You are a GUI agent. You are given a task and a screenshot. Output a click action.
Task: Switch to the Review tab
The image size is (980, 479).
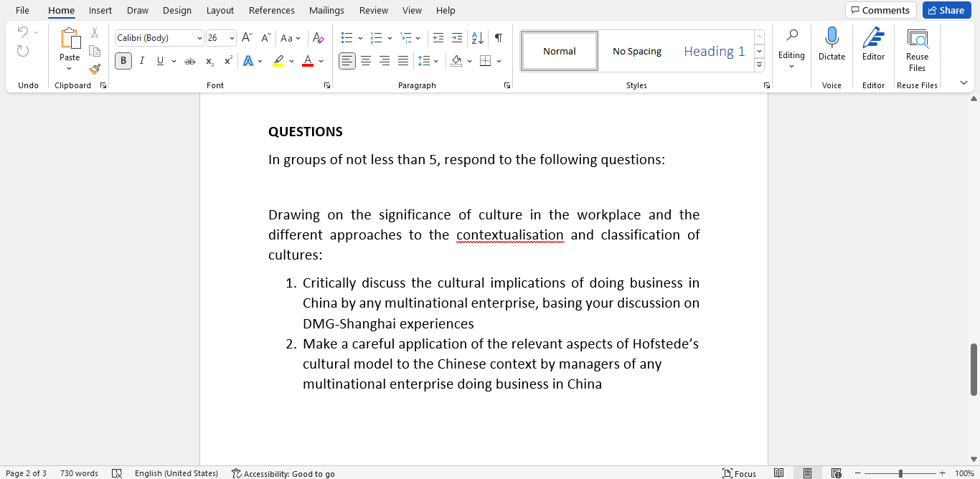(x=374, y=10)
